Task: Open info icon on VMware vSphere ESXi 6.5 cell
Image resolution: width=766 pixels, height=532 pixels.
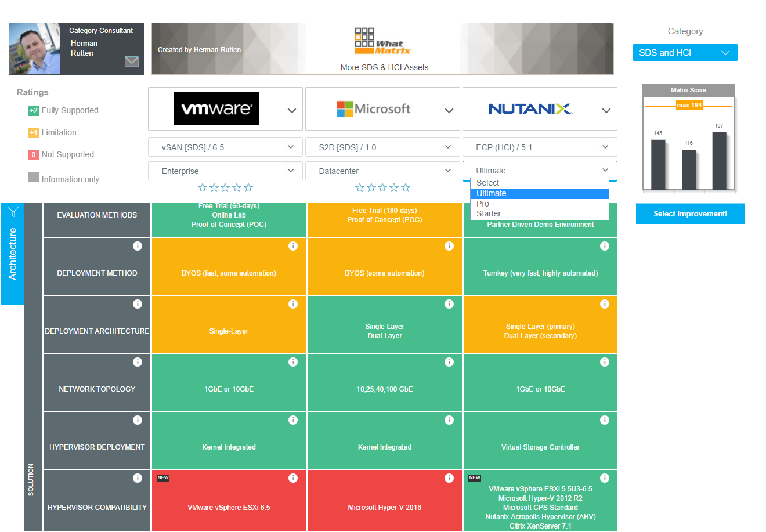Action: [293, 478]
